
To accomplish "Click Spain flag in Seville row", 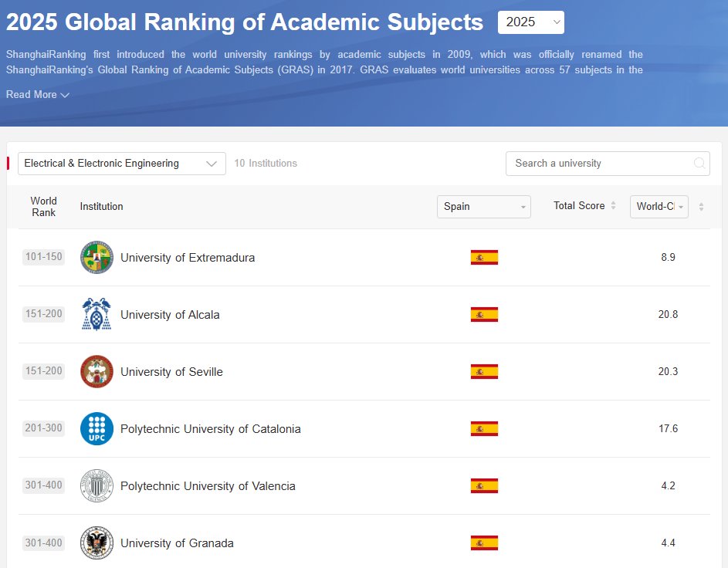I will pyautogui.click(x=484, y=371).
